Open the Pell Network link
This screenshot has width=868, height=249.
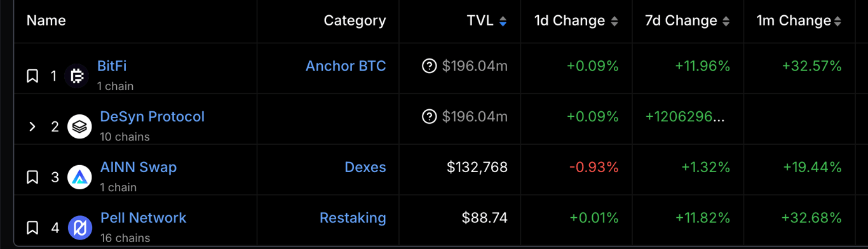(144, 218)
